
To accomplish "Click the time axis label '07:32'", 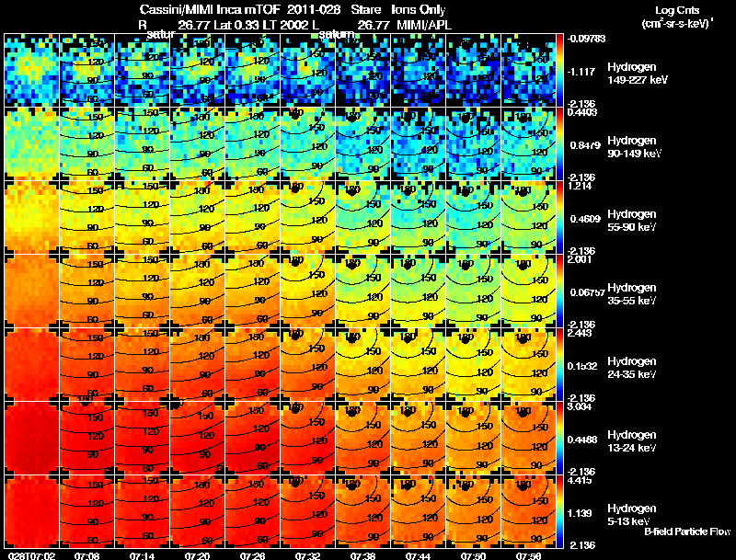I will 307,555.
